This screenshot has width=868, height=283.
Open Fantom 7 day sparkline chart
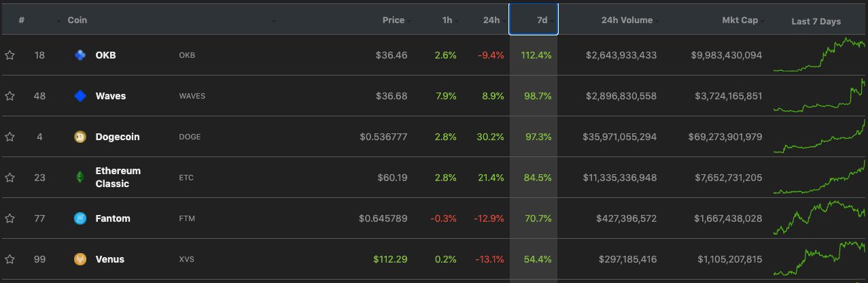[x=819, y=218]
